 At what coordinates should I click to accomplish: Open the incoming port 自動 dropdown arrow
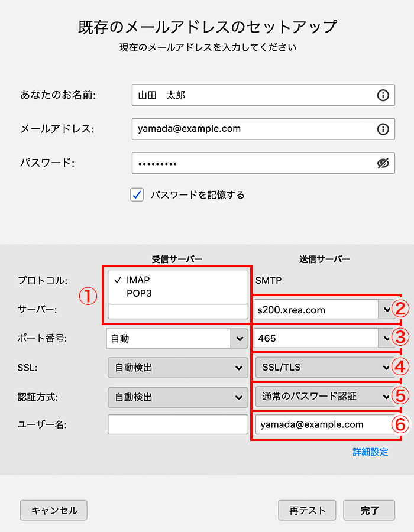(x=240, y=339)
